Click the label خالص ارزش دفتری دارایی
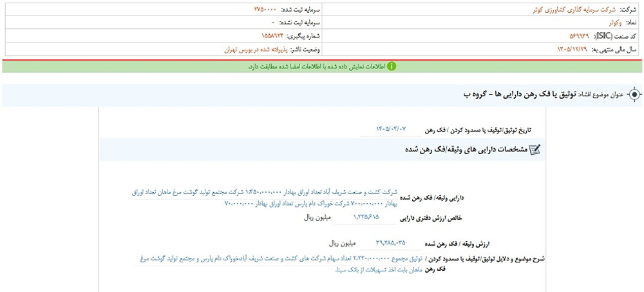 431,218
